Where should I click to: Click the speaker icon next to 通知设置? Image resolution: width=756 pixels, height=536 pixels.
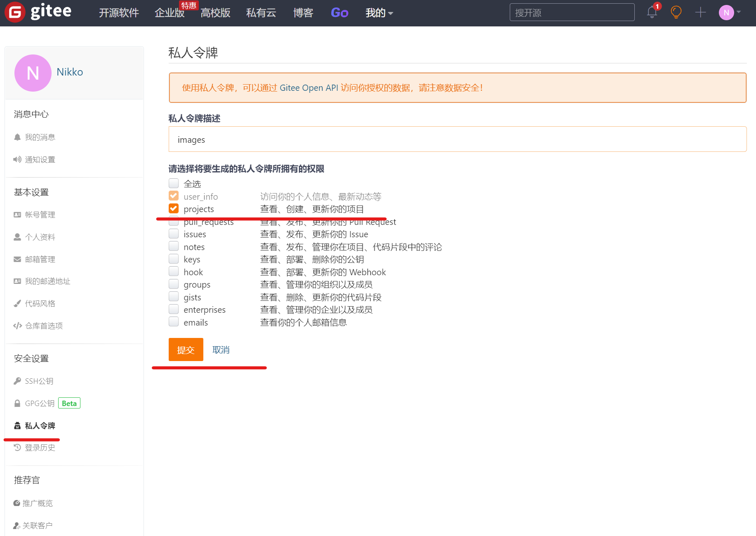17,159
